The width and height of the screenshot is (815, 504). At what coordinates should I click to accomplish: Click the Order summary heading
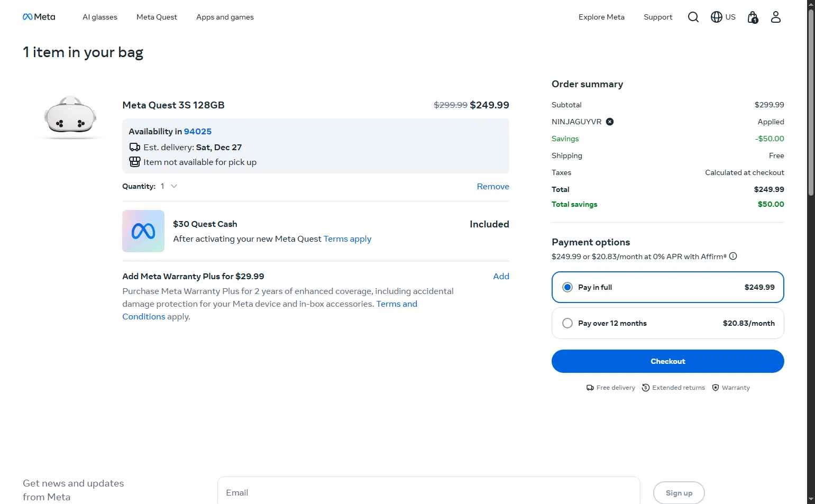(587, 84)
